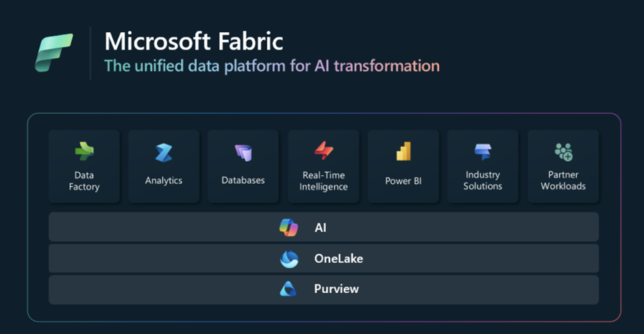
Task: Click the Copilot AI icon
Action: click(288, 228)
